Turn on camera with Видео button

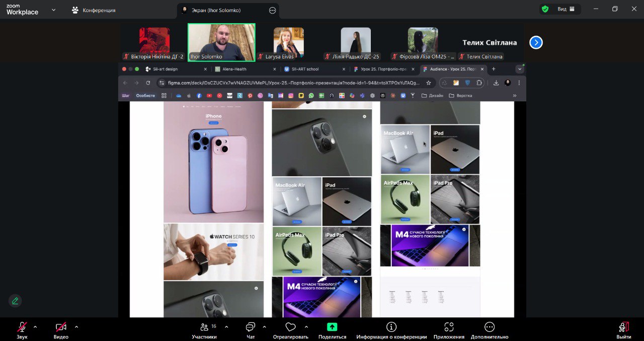click(x=61, y=327)
